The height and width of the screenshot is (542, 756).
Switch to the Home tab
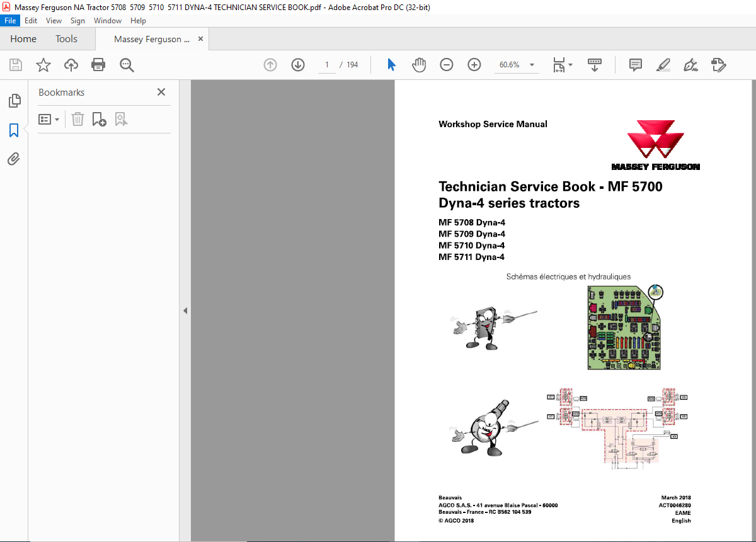pyautogui.click(x=23, y=39)
